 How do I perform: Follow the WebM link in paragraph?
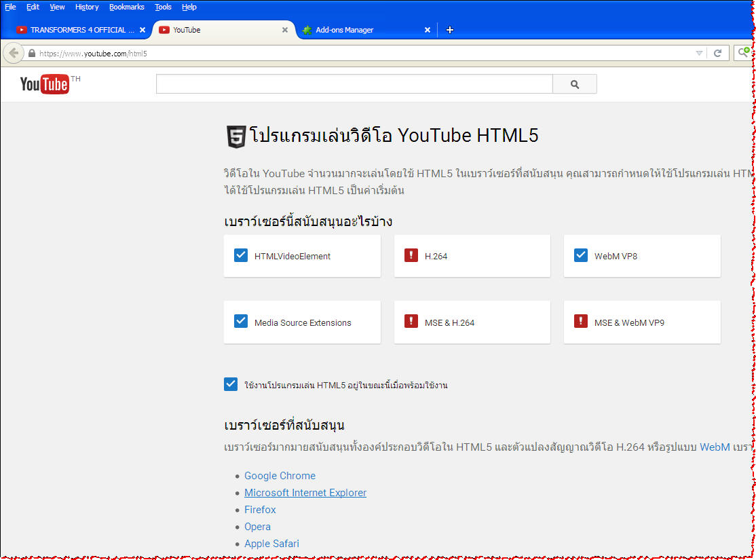(715, 447)
